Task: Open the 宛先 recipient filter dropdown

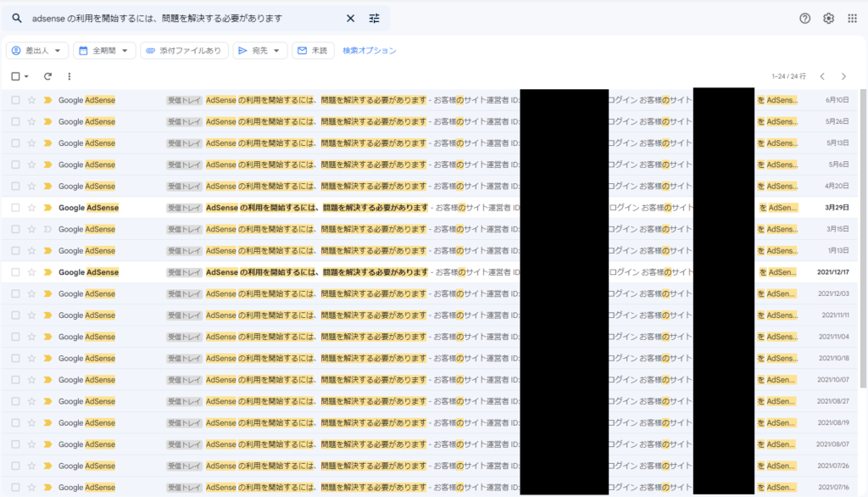Action: pyautogui.click(x=259, y=50)
